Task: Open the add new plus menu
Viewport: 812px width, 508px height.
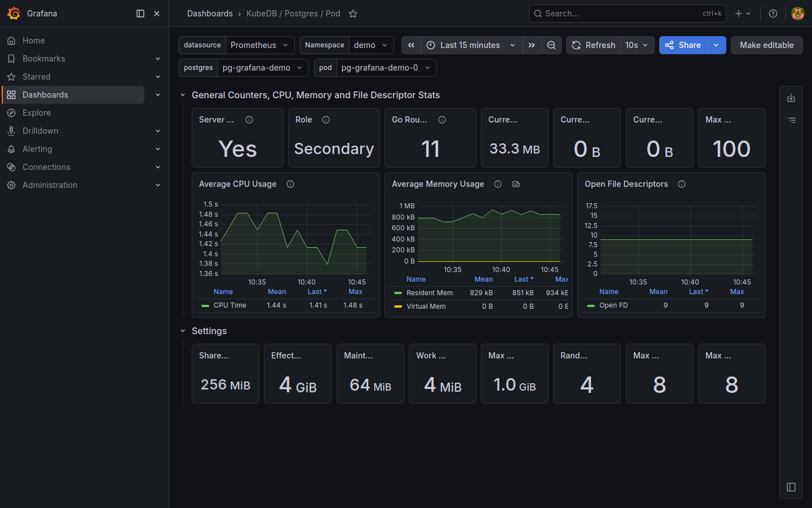Action: coord(743,14)
